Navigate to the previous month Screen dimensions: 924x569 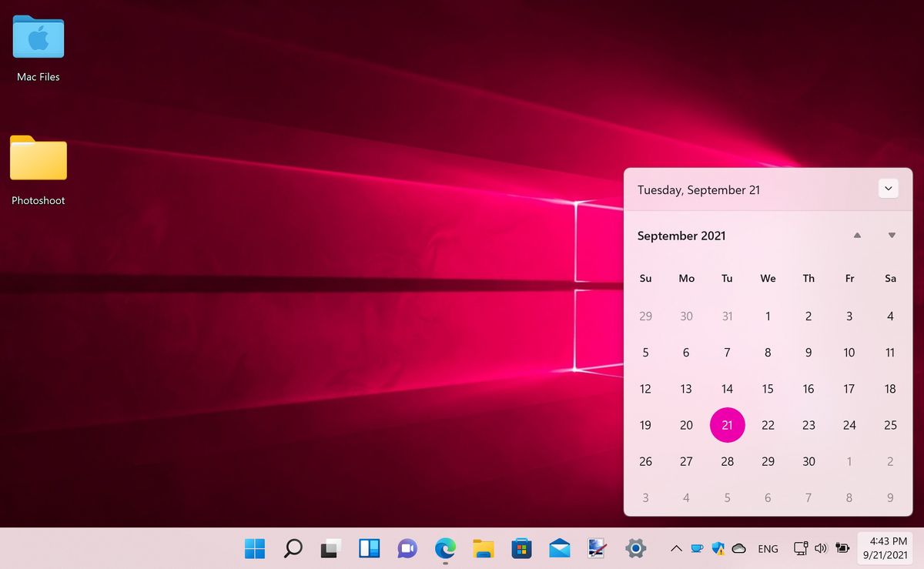pos(857,235)
